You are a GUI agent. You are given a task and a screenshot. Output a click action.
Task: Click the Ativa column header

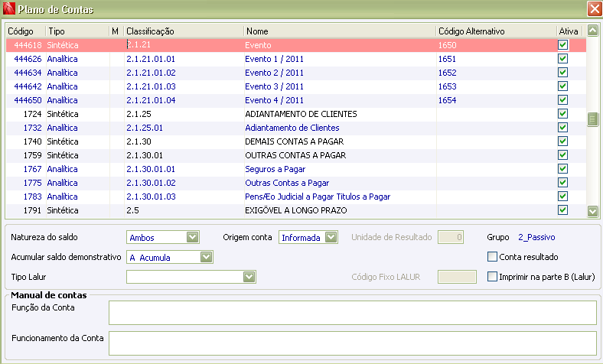coord(569,31)
